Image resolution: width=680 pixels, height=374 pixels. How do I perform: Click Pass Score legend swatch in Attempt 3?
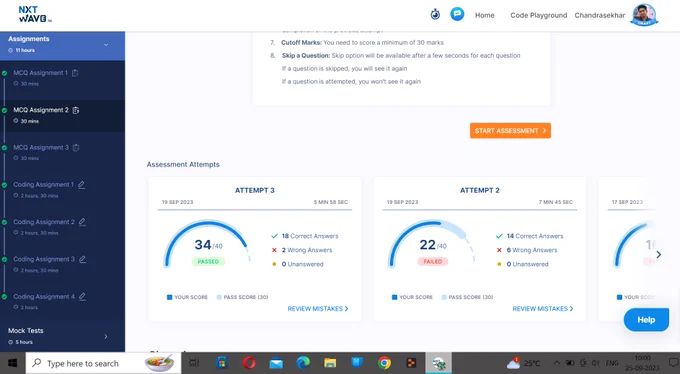coord(219,297)
